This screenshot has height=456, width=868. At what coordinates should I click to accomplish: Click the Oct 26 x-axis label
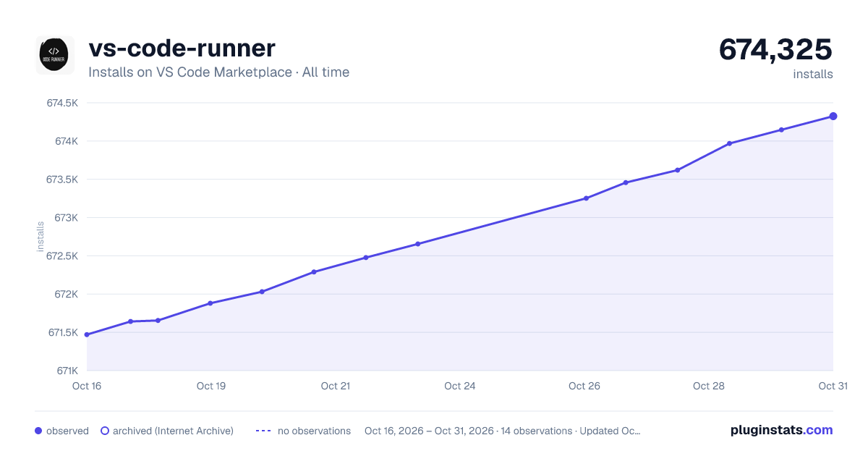584,386
